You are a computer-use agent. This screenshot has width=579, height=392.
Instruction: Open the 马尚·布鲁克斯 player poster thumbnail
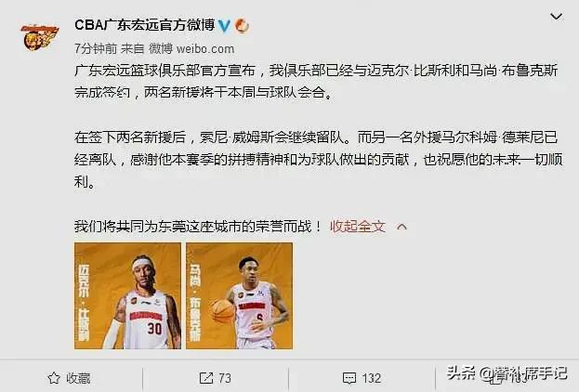pos(239,295)
